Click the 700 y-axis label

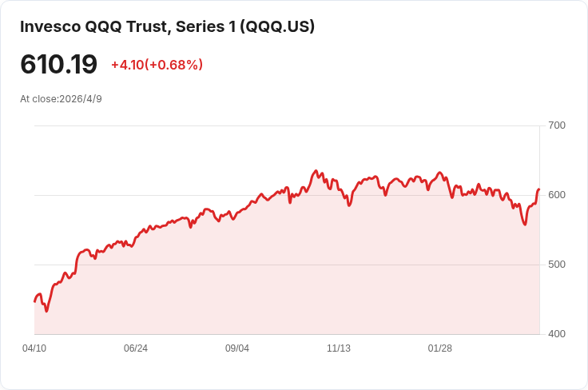pos(557,125)
